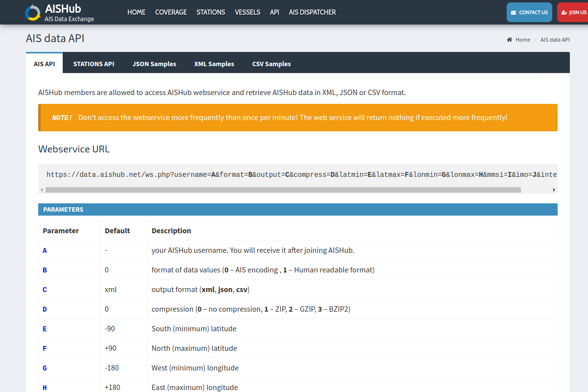The image size is (588, 392).
Task: Click the compression description text
Action: [x=251, y=309]
